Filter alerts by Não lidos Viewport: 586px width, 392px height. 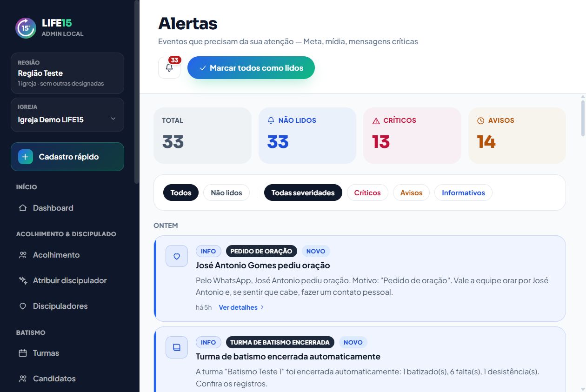(226, 193)
